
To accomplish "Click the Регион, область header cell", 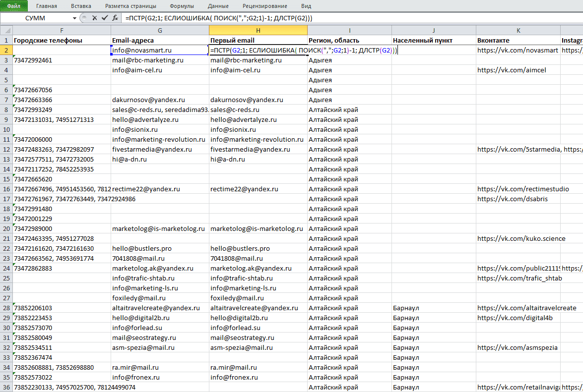I will (349, 40).
